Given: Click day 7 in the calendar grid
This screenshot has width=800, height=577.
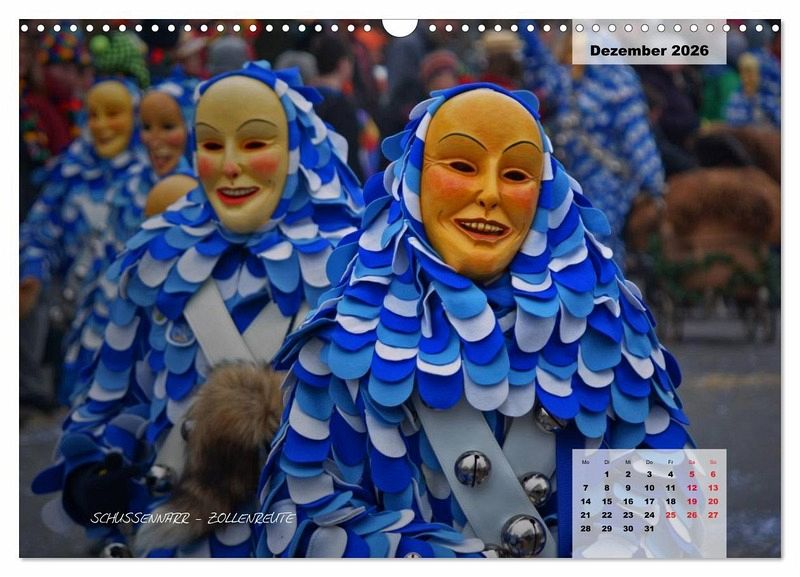Looking at the screenshot, I should pyautogui.click(x=586, y=488).
